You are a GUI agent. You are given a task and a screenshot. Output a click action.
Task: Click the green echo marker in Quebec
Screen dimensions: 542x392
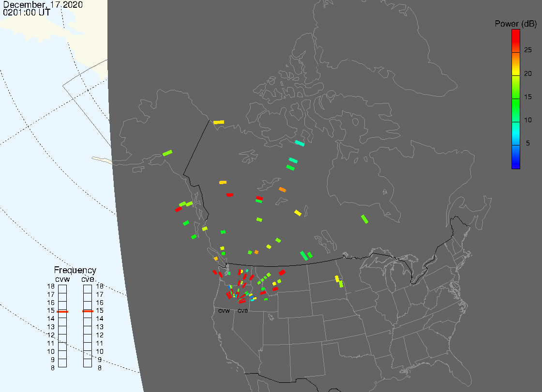coord(364,219)
